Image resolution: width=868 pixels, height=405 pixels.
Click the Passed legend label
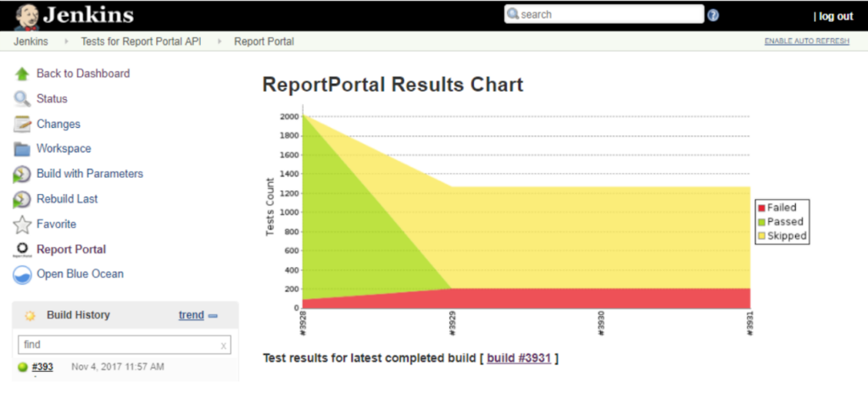[x=785, y=222]
